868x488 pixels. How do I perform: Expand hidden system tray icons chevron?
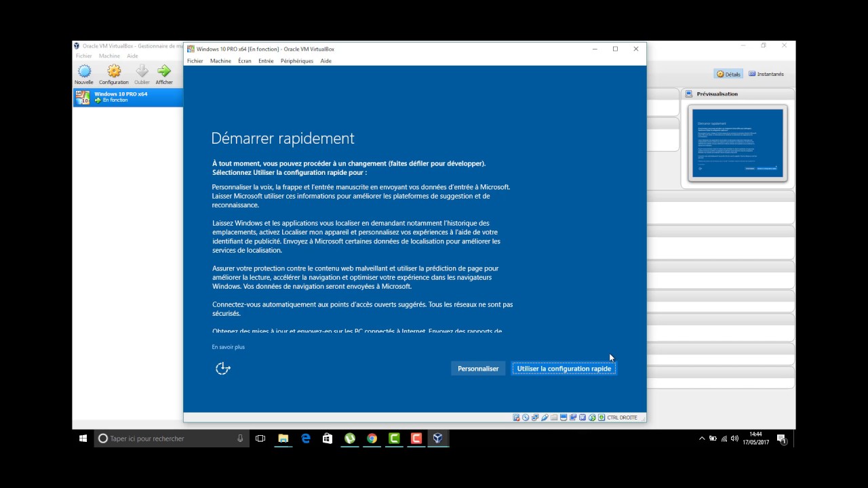tap(702, 439)
